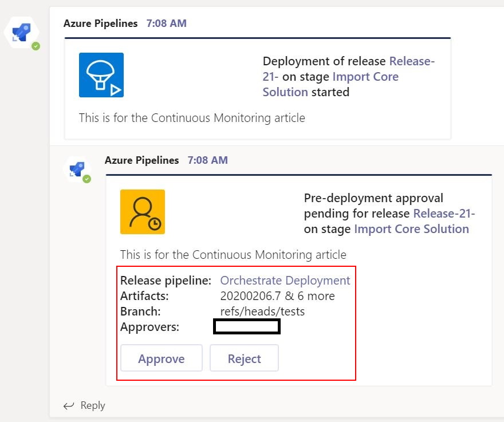
Task: Open the Orchestrate Deployment pipeline link
Action: [285, 280]
